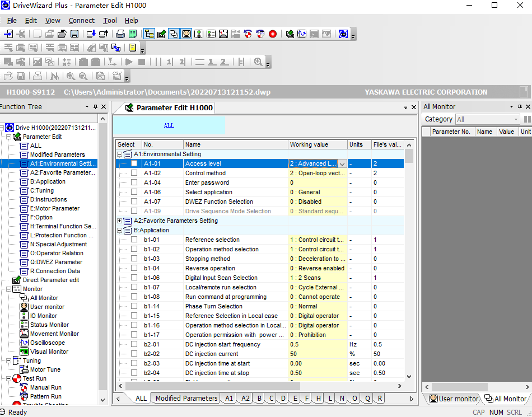
Task: Click the red Troubleshooting circle toolbar icon
Action: point(273,34)
